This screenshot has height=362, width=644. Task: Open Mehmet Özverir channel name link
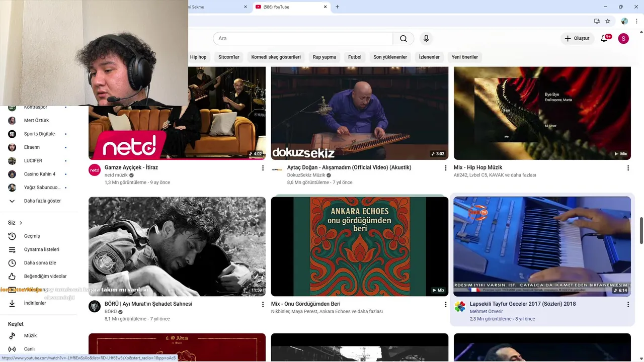point(487,312)
